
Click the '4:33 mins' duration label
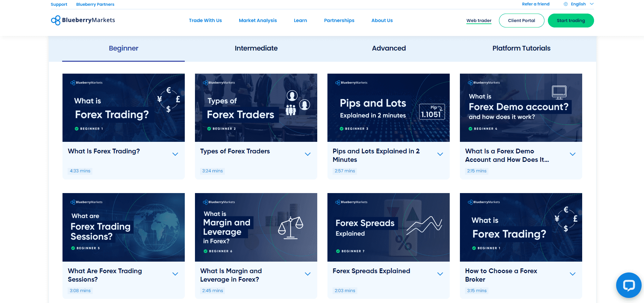coord(80,171)
